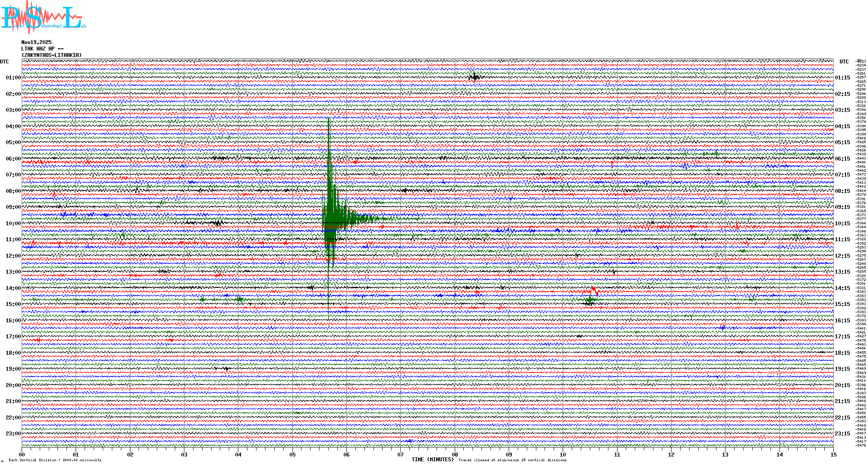Select the LTHK HHZ HP station text

42,49
